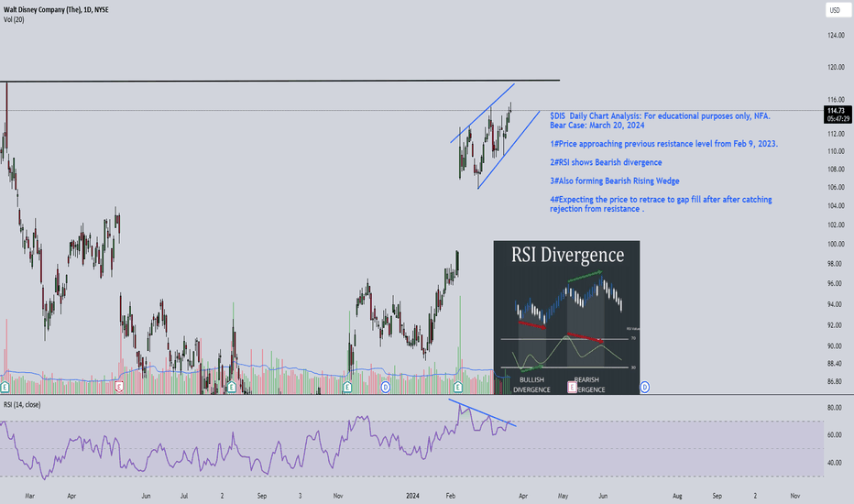Click the 108.00 price scale label
This screenshot has width=854, height=504.
click(x=836, y=170)
